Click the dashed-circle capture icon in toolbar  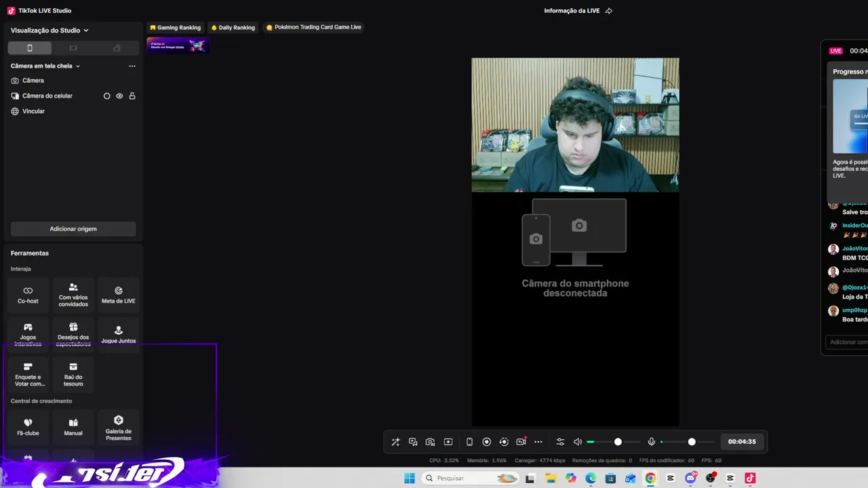tap(504, 442)
